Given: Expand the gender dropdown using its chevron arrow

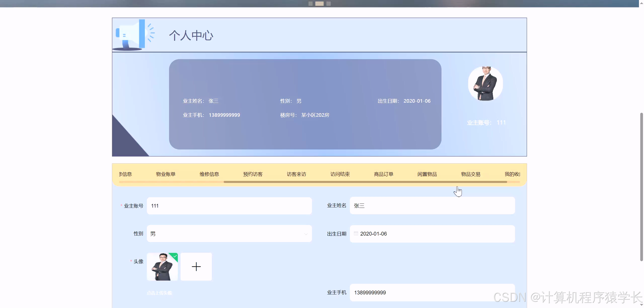Looking at the screenshot, I should pos(306,234).
